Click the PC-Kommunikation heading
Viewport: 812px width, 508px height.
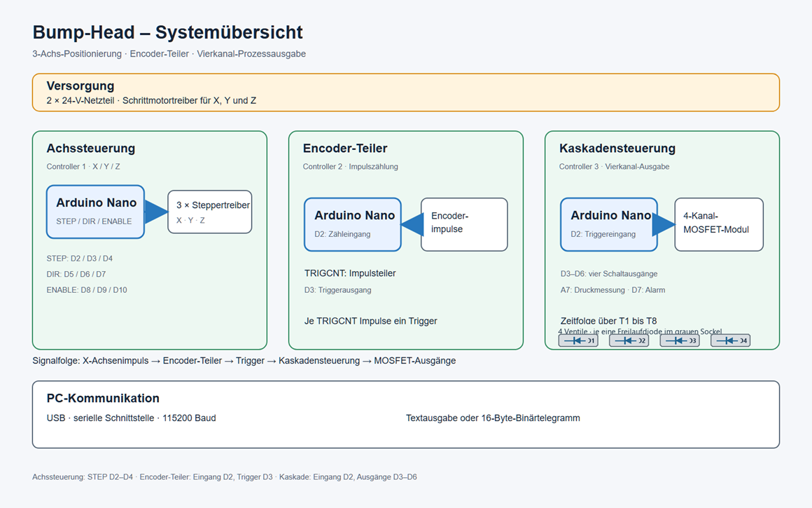pos(103,398)
